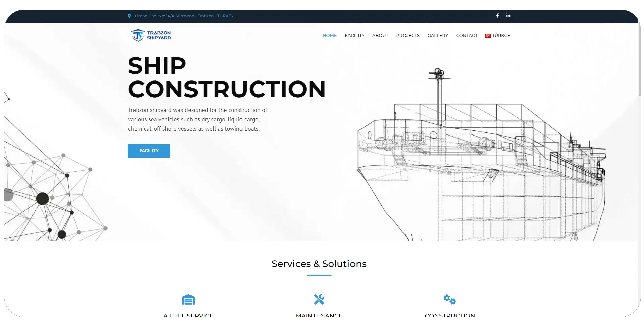Click the Facebook icon in the top bar

(x=497, y=16)
